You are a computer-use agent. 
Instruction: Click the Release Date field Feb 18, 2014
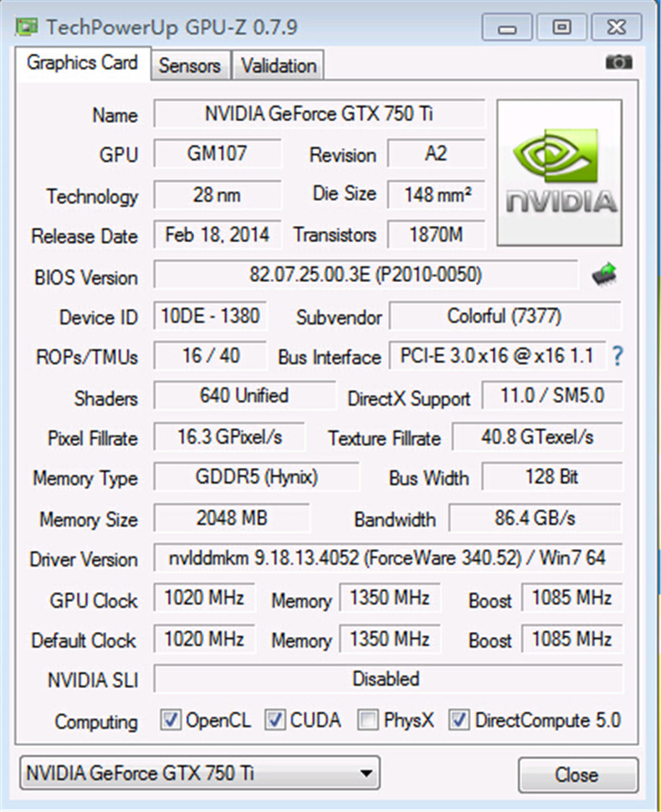[218, 234]
